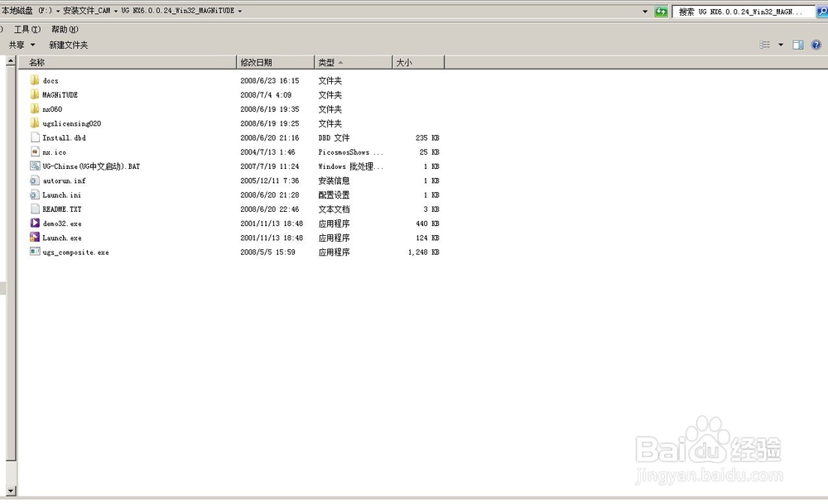Open the 帮助(H) menu
Screen dimensions: 828x504
65,30
